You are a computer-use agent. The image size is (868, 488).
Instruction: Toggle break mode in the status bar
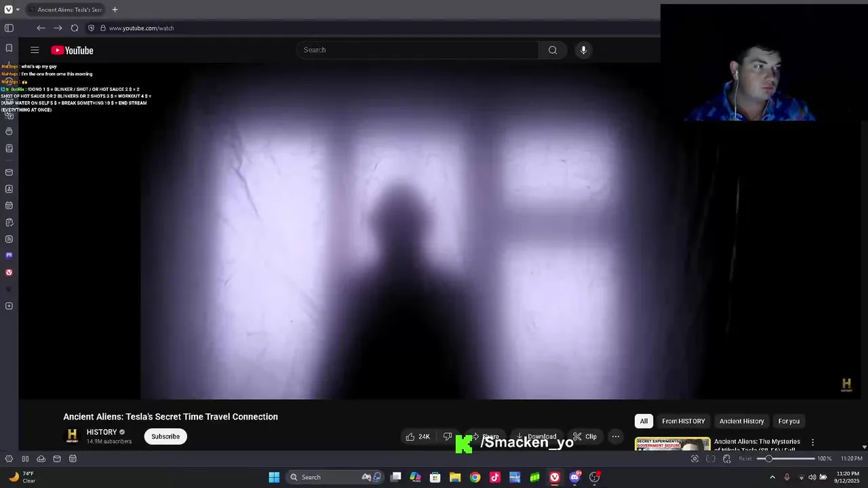click(x=25, y=459)
